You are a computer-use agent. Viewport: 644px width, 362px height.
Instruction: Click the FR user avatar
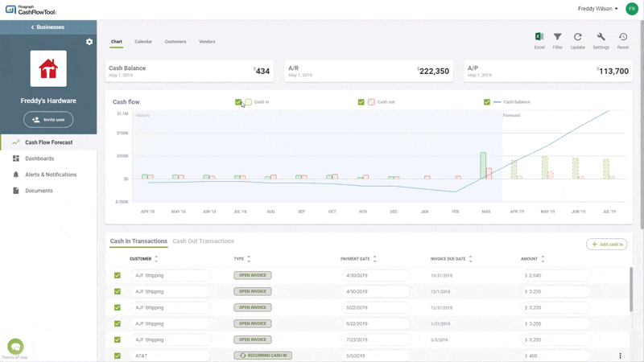click(x=632, y=9)
